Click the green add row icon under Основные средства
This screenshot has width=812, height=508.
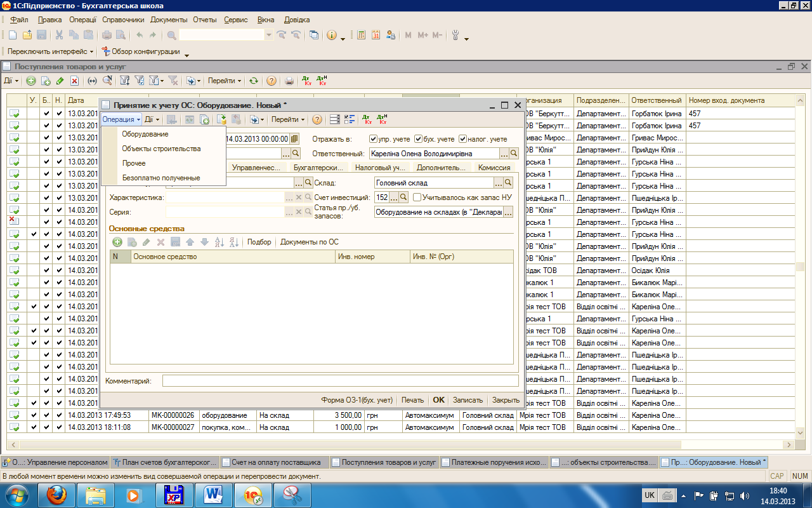(117, 242)
